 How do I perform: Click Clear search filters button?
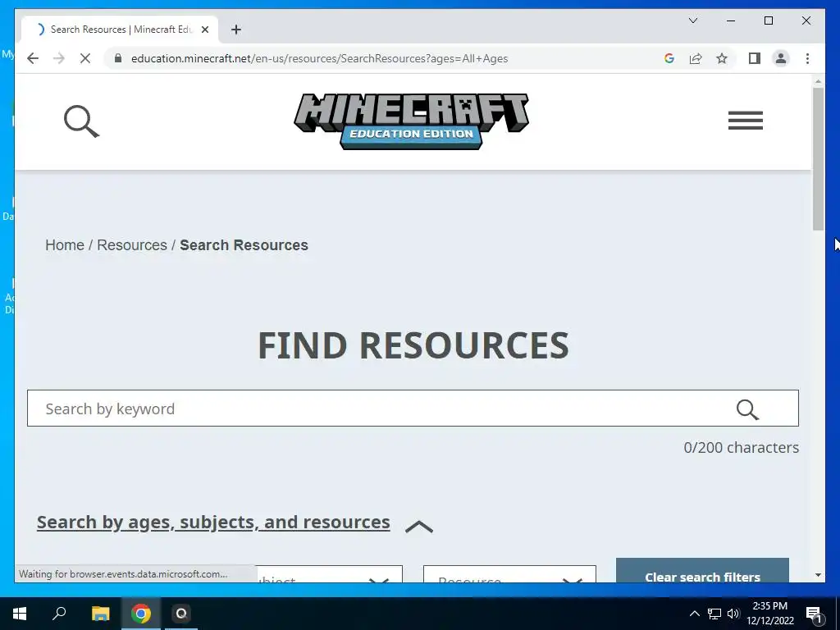tap(702, 571)
